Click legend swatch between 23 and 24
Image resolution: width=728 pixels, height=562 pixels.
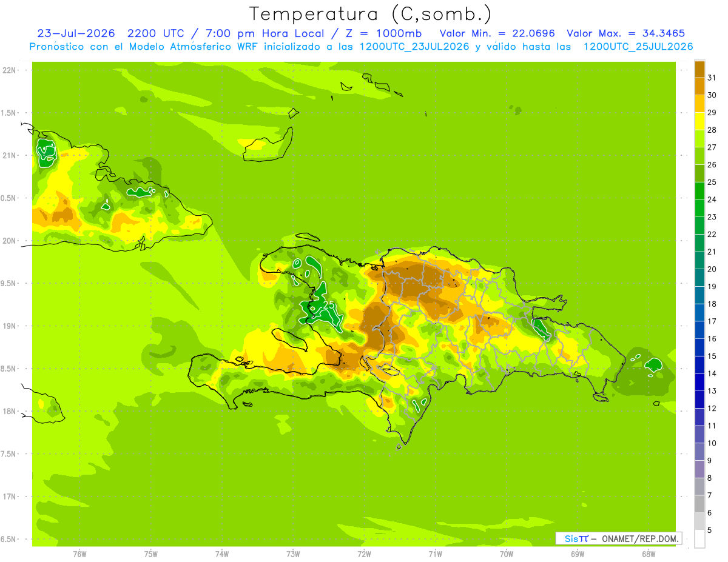click(699, 208)
